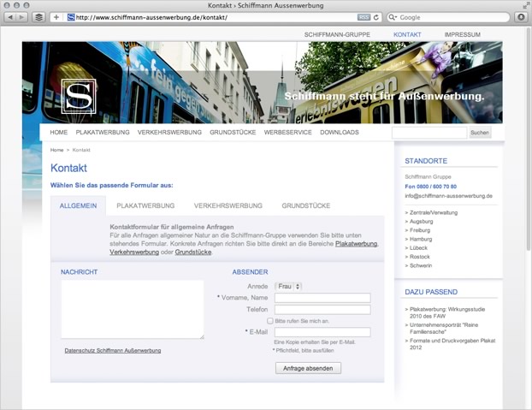
Task: Open Plakatwerbung Wirkungsstudie 2010 link
Action: 447,312
